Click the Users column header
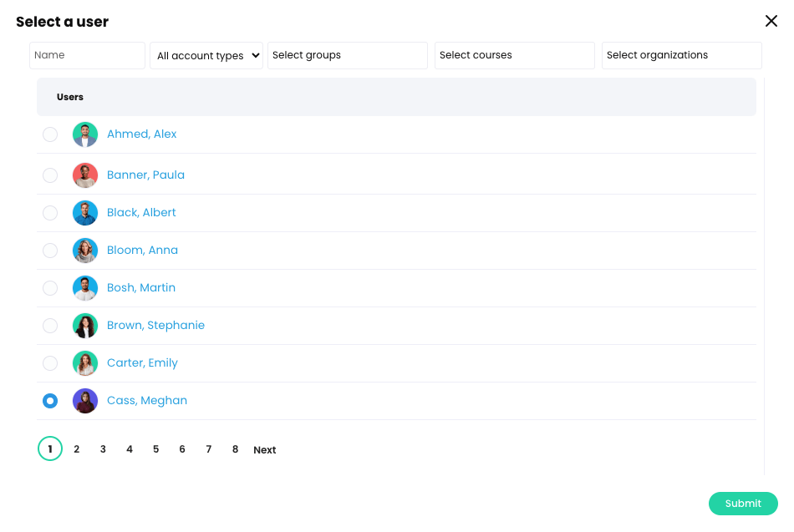The width and height of the screenshot is (794, 532). 70,97
